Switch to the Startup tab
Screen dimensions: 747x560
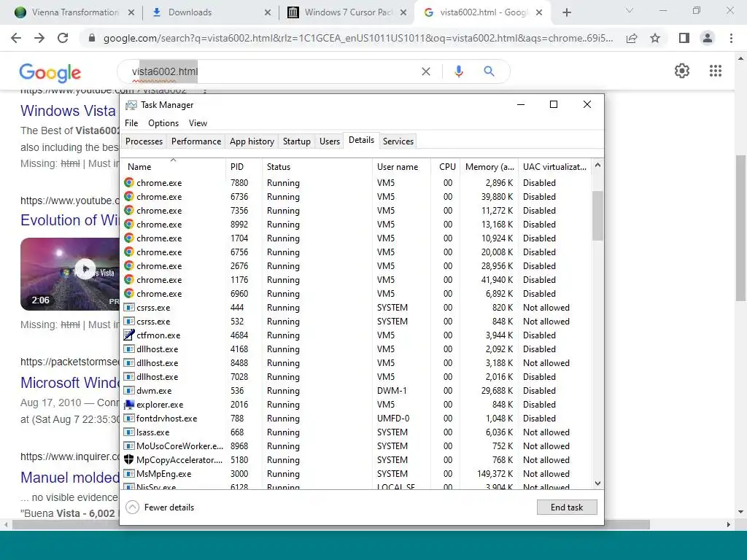[x=296, y=141]
